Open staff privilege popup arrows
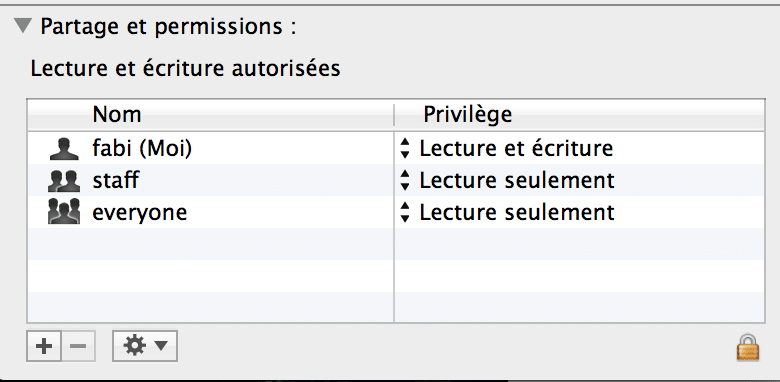 (405, 180)
